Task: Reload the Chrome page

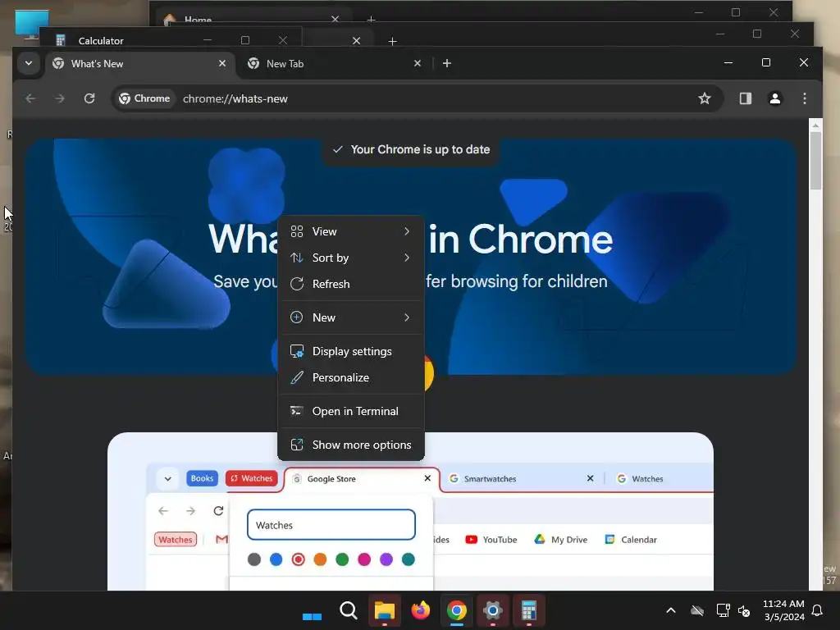Action: pos(89,98)
